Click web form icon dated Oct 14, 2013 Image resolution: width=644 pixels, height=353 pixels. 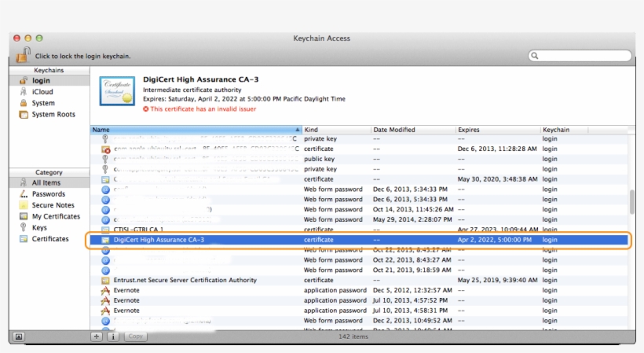coord(105,210)
